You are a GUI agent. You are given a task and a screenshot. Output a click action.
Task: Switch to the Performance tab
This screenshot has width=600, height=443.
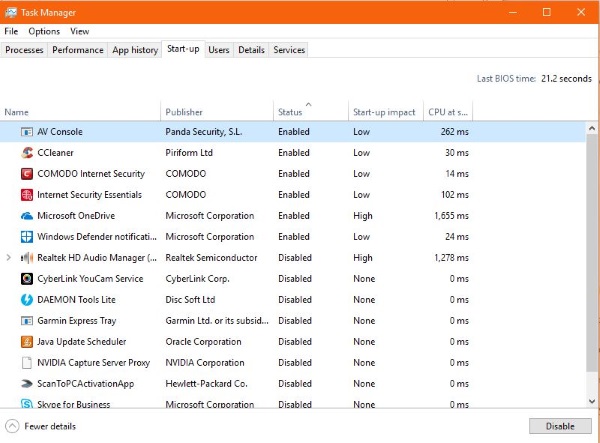coord(77,50)
